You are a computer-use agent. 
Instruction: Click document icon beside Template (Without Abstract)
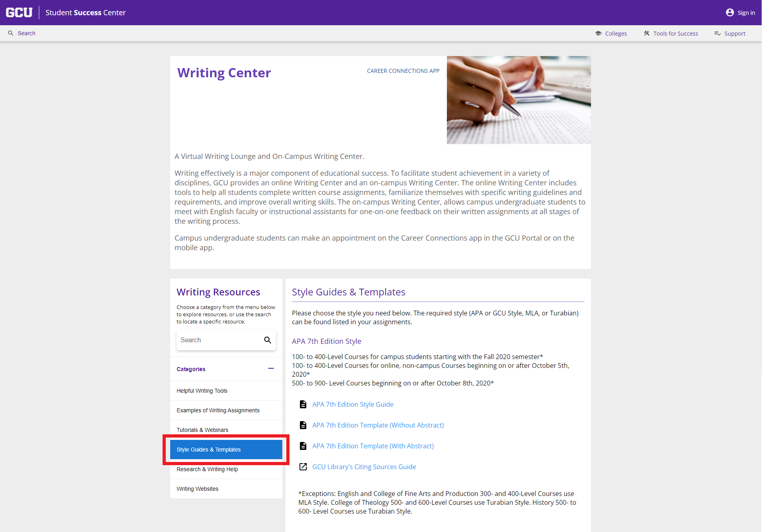tap(303, 425)
